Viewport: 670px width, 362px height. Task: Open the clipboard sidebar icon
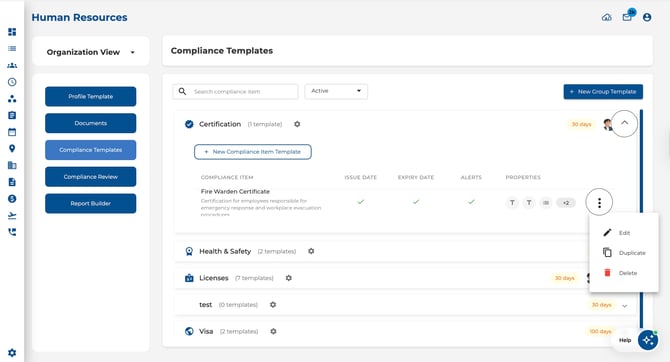click(x=12, y=115)
